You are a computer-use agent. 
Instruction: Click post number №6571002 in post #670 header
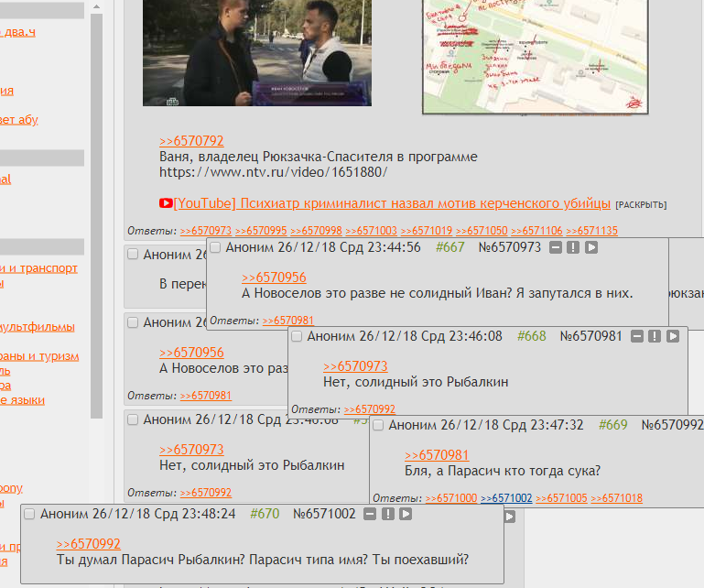(324, 514)
